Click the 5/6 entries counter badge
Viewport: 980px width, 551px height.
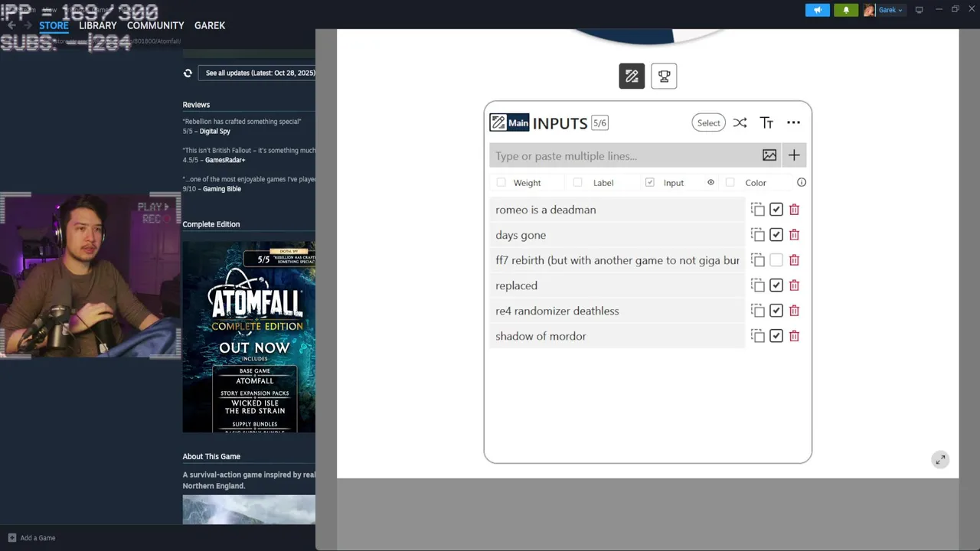(599, 122)
